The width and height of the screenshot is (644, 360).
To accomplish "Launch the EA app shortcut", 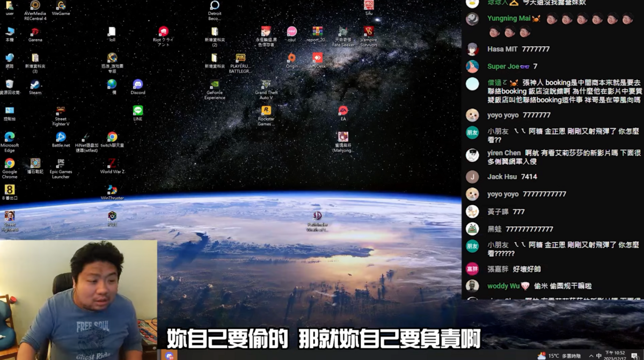I will point(343,113).
